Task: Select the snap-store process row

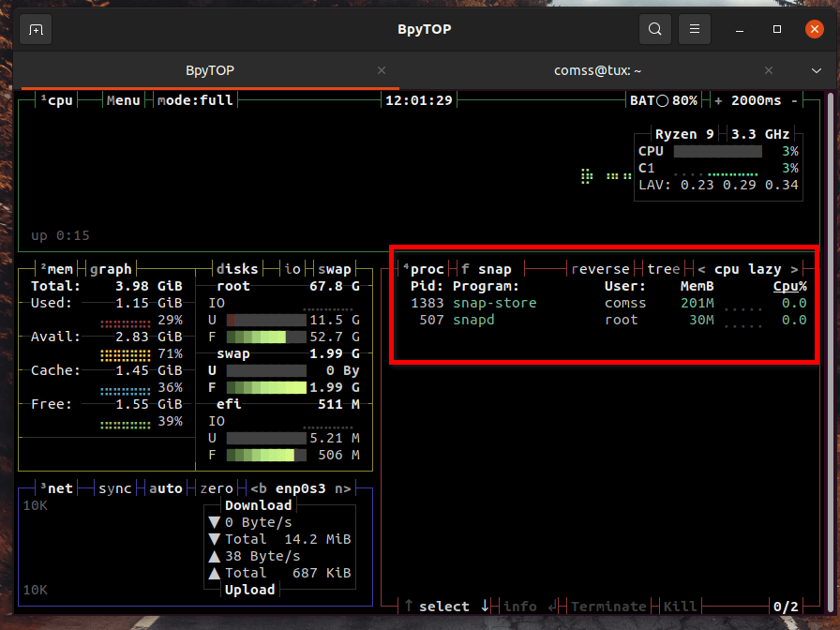Action: pyautogui.click(x=608, y=303)
